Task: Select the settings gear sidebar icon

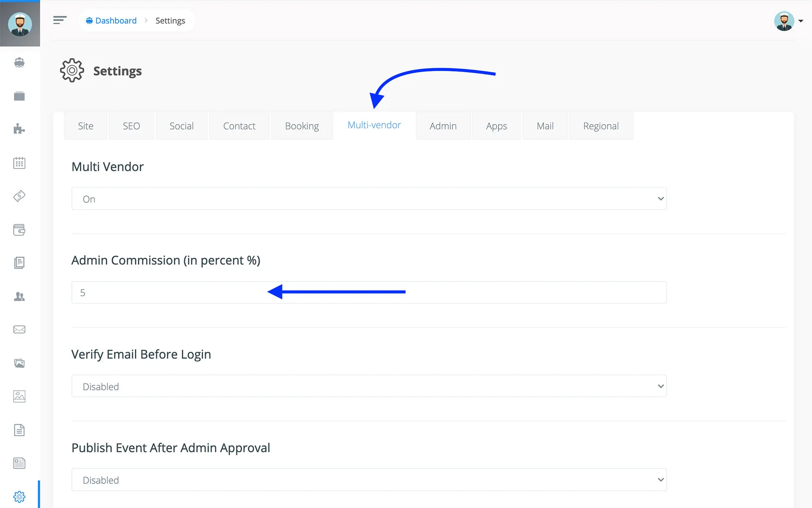Action: [x=19, y=496]
